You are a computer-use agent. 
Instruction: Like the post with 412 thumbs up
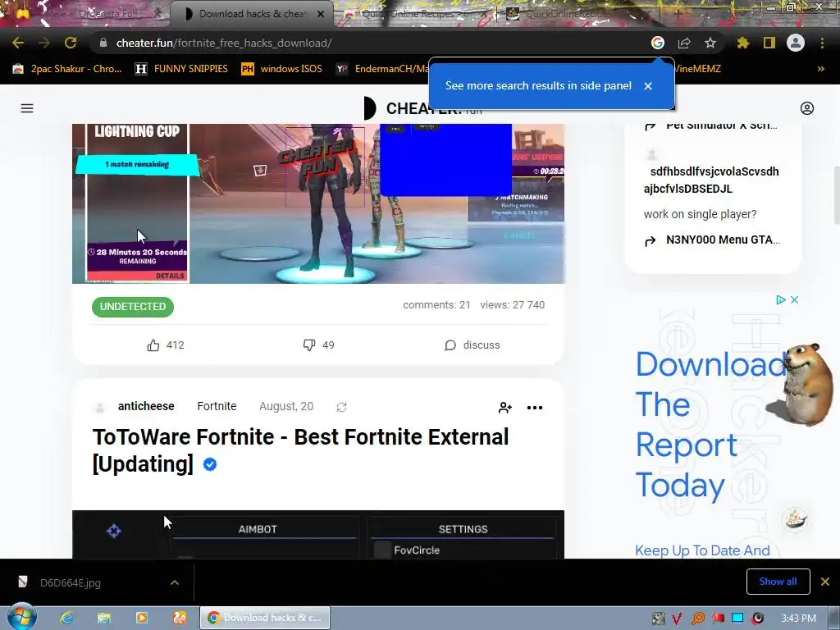(x=166, y=345)
